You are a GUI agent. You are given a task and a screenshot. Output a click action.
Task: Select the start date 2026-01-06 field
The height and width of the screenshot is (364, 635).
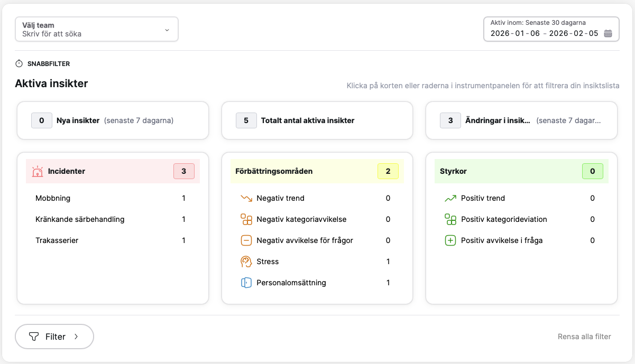tap(507, 33)
